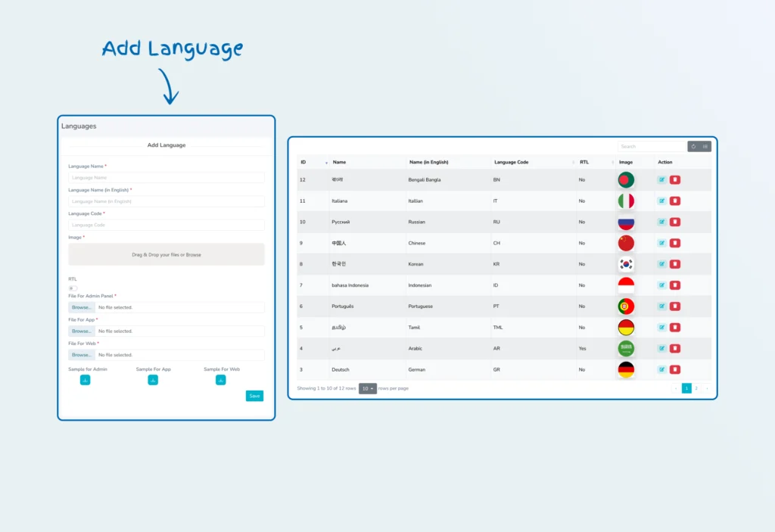Browse for File For Web
The height and width of the screenshot is (532, 775).
click(82, 355)
